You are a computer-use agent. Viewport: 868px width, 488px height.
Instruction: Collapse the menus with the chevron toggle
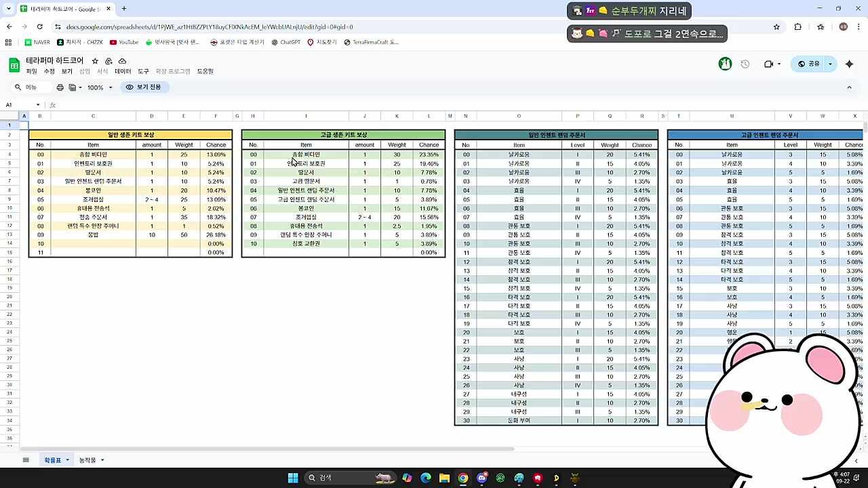pos(849,87)
